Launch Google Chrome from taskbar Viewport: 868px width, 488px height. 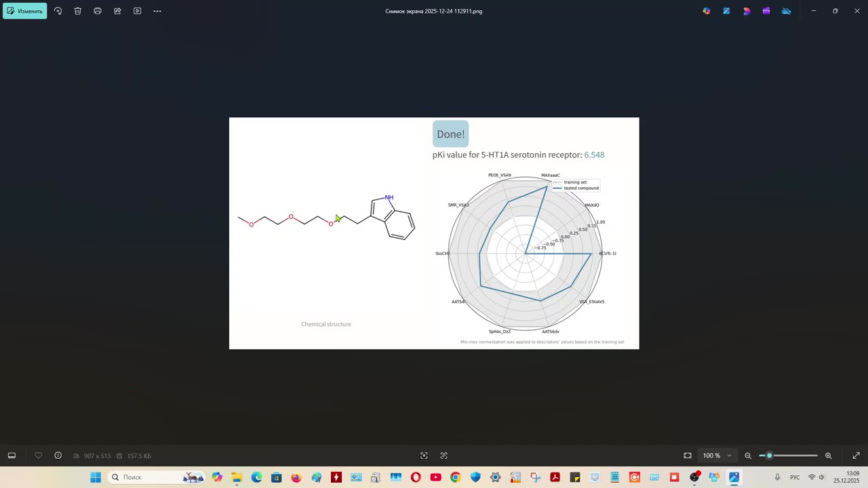coord(455,477)
